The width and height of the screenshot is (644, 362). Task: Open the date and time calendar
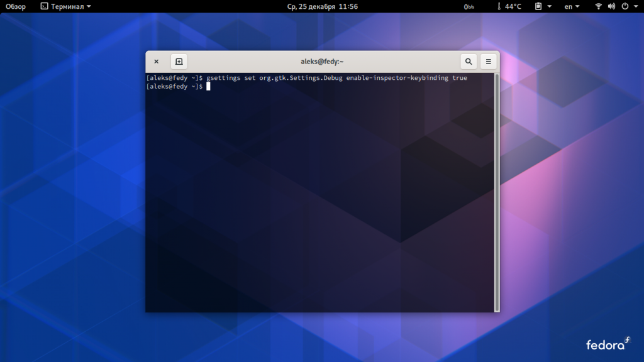(323, 6)
